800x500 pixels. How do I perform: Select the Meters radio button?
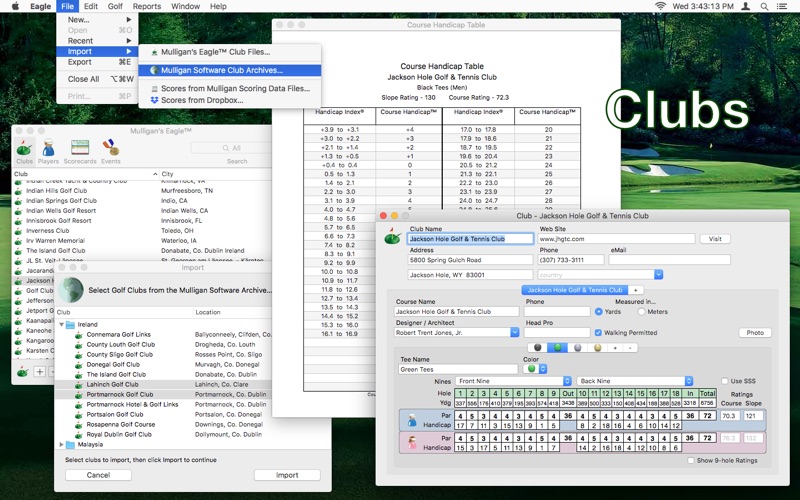[640, 311]
